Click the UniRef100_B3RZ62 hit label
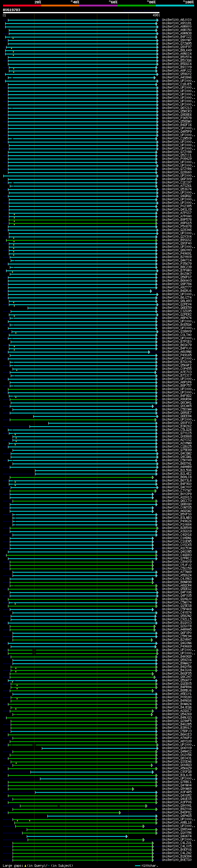The width and height of the screenshot is (197, 868). point(177,426)
